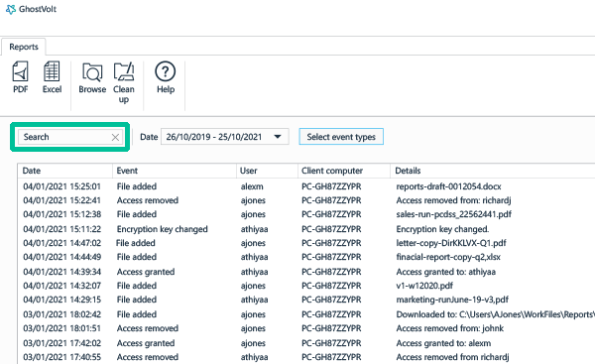Clear the Search box with X
595x364 pixels.
pos(115,138)
